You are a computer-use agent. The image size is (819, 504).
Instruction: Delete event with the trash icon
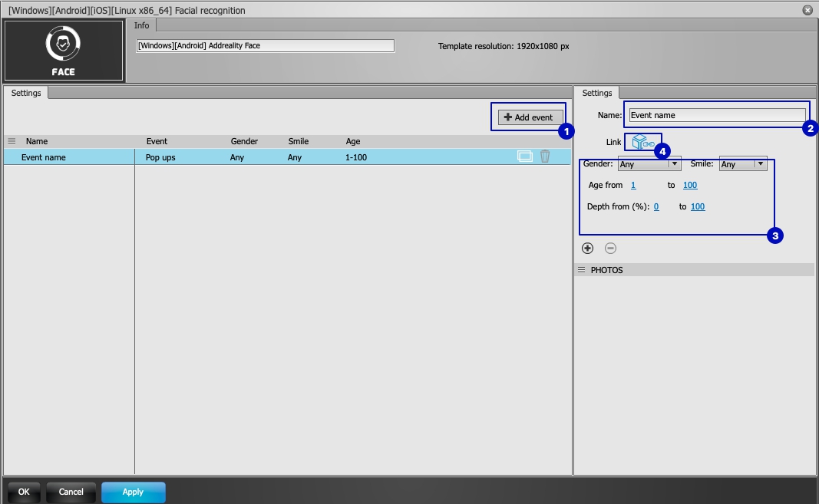[x=545, y=156]
